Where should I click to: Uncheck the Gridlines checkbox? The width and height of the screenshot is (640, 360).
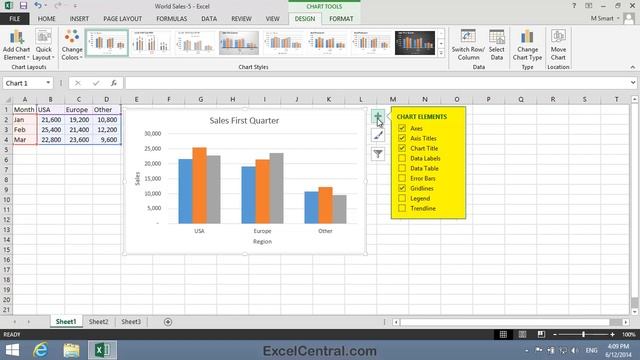402,188
